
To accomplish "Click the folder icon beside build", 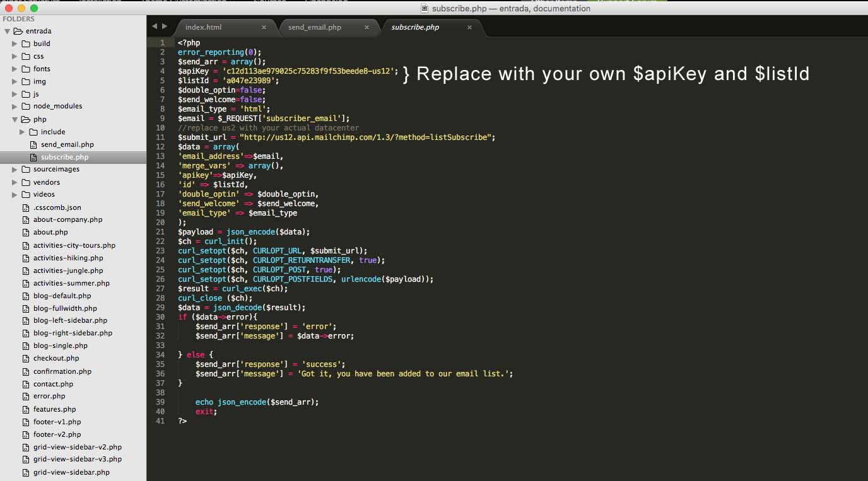I will [x=26, y=43].
